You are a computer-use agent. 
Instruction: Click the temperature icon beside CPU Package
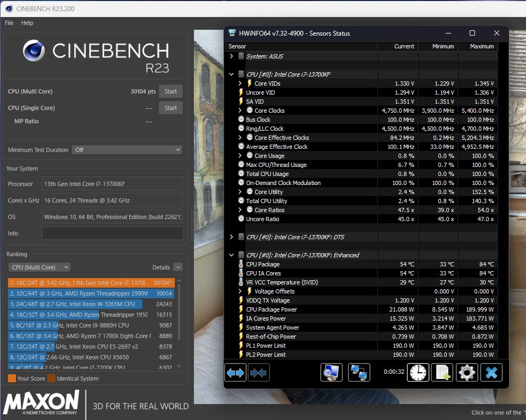(240, 264)
